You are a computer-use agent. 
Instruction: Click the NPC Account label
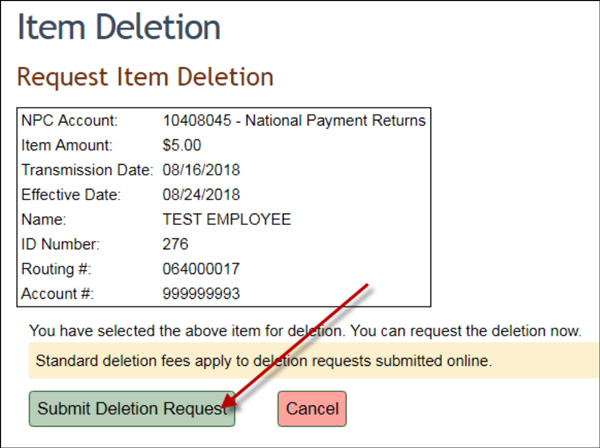click(x=69, y=121)
